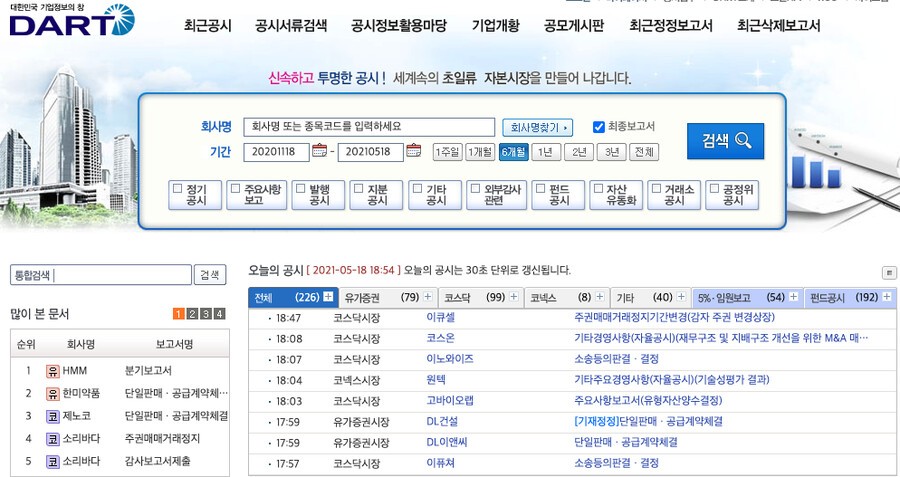Check the 펀드공시 checkbox
This screenshot has width=900, height=477.
(540, 188)
